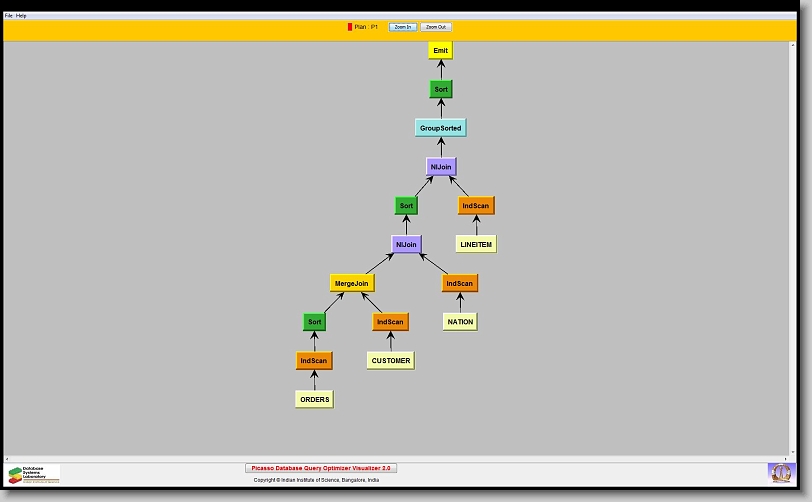Click the ORDERS table node

tap(314, 399)
